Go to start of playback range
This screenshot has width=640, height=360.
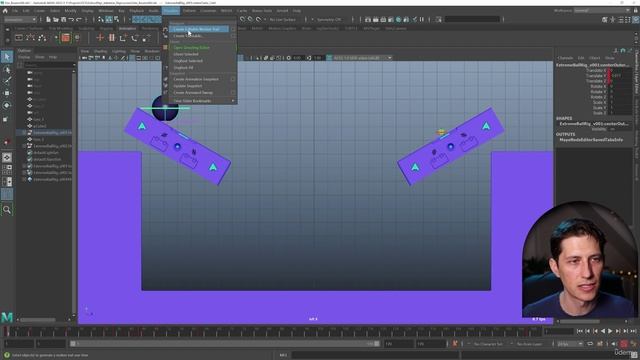coord(580,331)
